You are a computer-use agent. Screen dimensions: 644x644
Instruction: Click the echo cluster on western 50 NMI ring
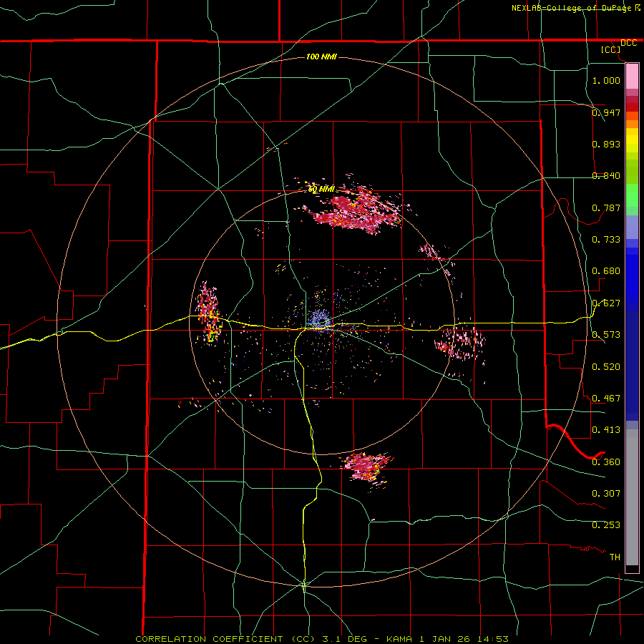209,314
